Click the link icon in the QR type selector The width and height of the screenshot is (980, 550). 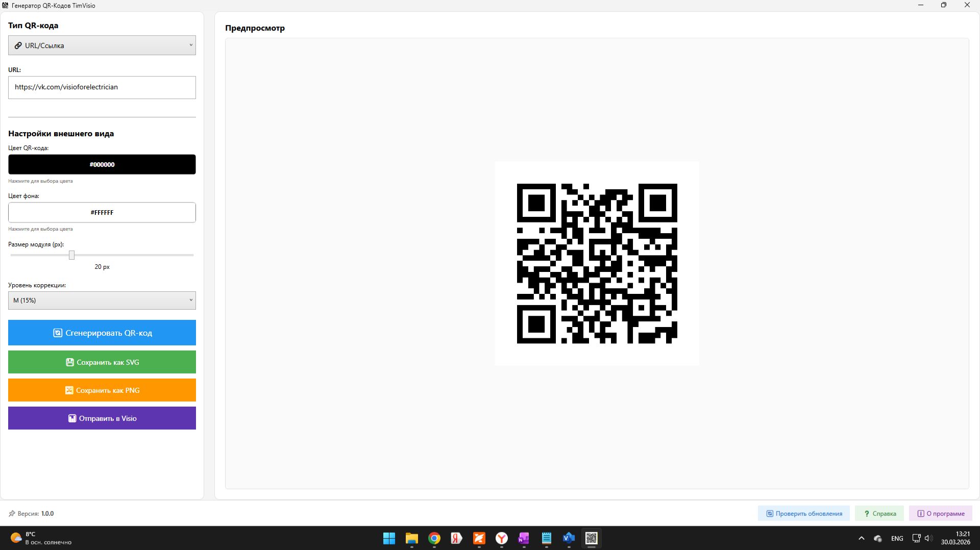(x=19, y=45)
